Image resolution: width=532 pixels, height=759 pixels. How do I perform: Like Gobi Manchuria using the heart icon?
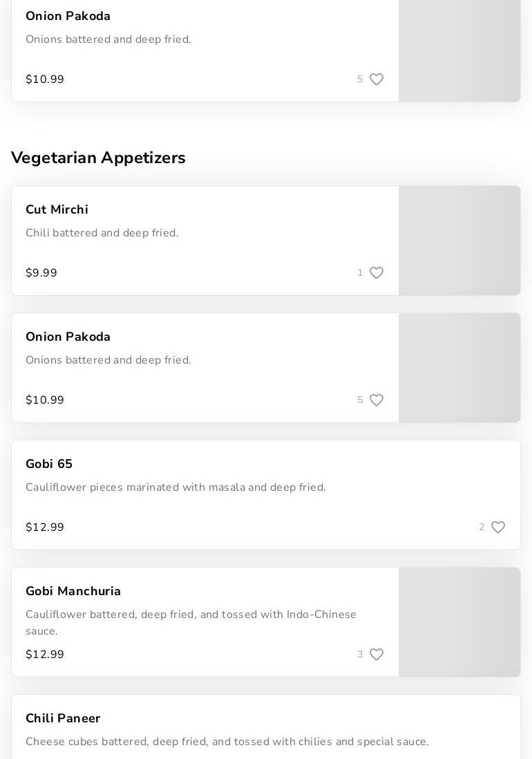pyautogui.click(x=377, y=655)
